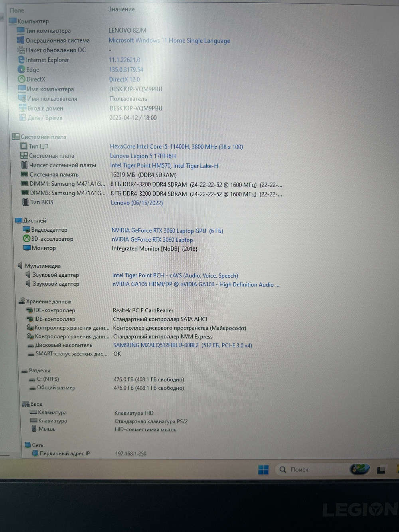
Task: Open the Lenovo (06/15/2022) BIOS link
Action: click(137, 203)
